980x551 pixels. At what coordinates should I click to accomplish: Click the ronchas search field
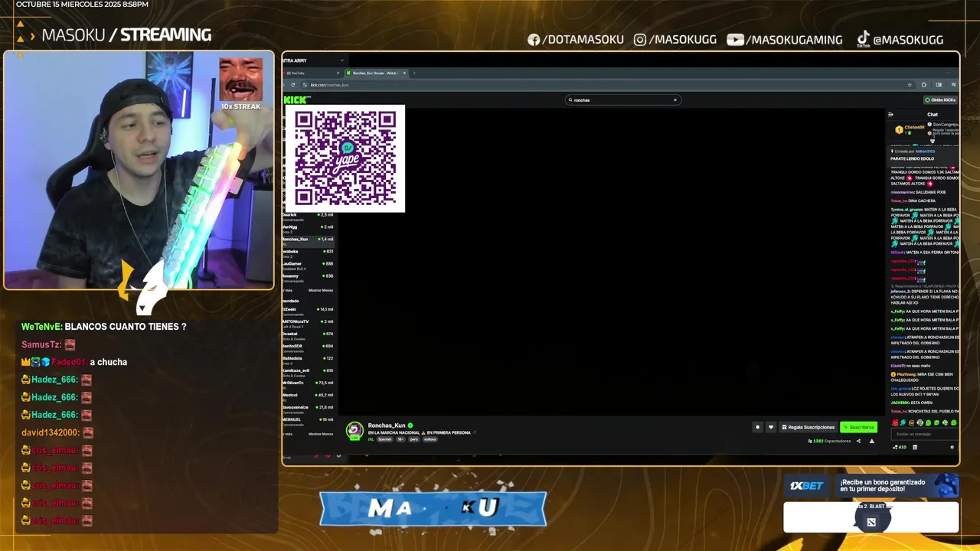pyautogui.click(x=622, y=99)
